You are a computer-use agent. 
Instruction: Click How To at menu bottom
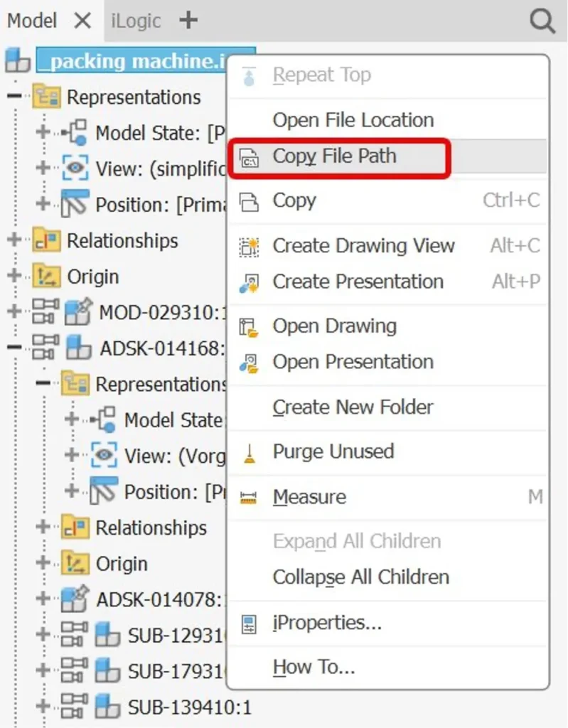314,667
